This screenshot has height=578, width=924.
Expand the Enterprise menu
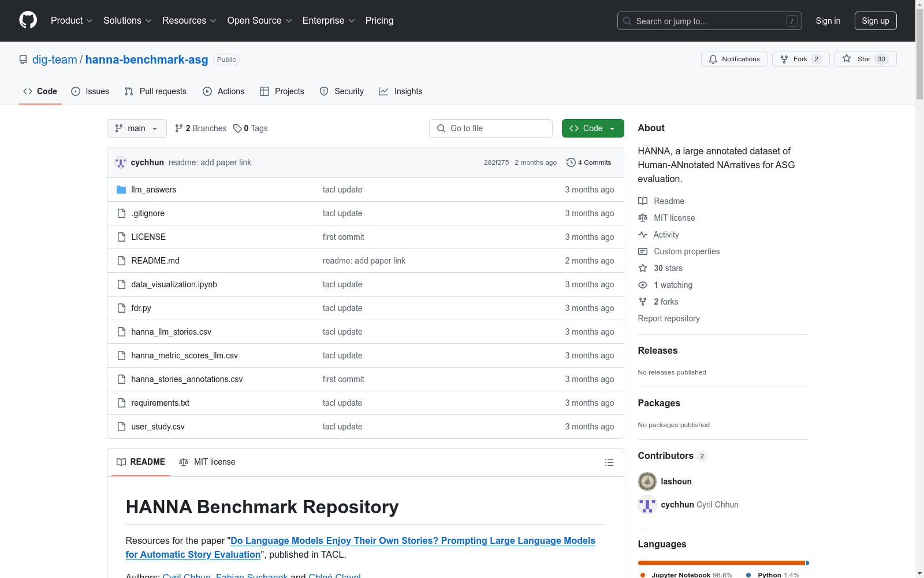(x=329, y=20)
